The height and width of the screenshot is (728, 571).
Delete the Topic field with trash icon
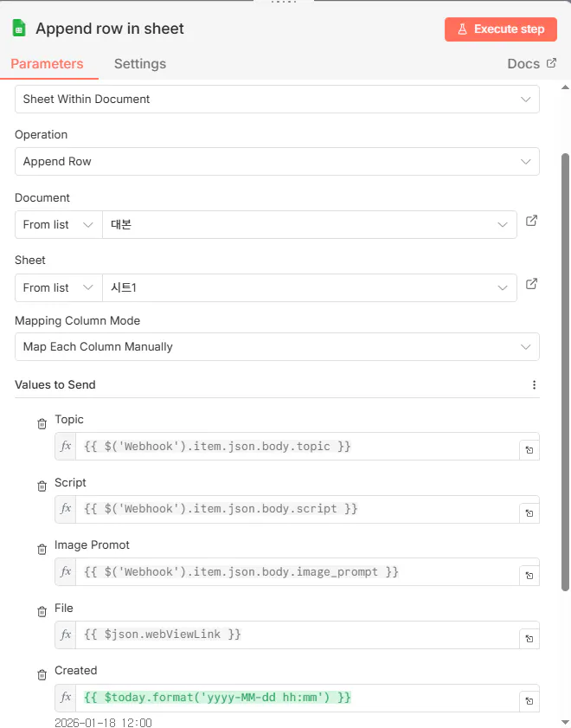tap(42, 424)
